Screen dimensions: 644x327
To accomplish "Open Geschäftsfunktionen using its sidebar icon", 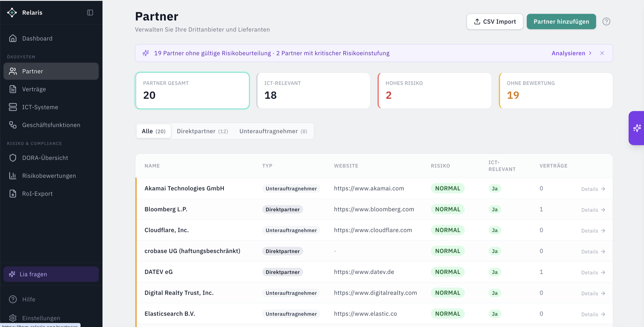I will click(x=13, y=125).
